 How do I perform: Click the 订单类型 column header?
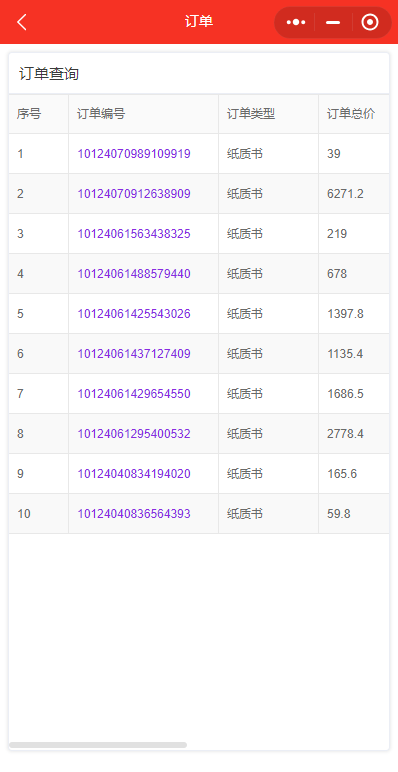pos(251,114)
